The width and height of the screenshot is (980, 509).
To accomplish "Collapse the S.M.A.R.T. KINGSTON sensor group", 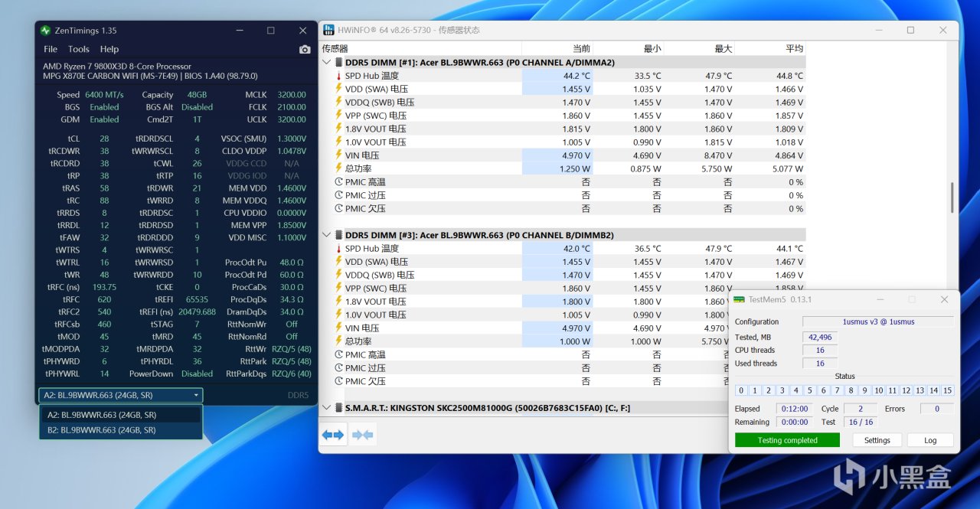I will tap(327, 408).
